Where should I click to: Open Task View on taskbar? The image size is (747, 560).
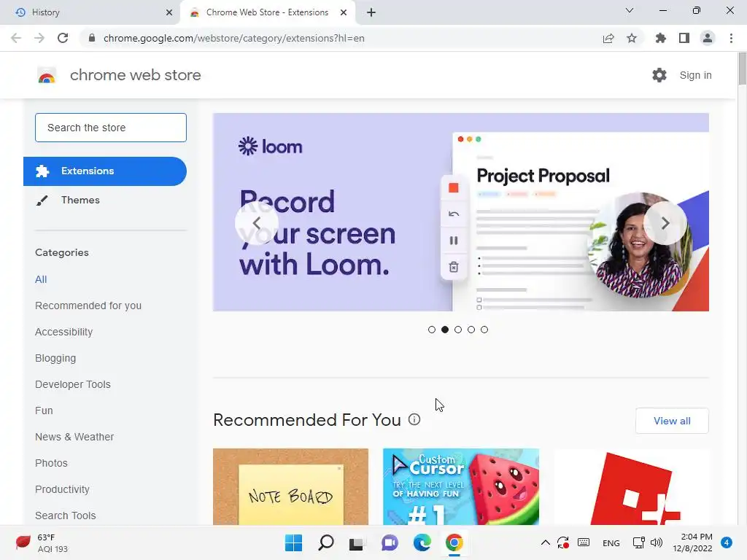[356, 542]
